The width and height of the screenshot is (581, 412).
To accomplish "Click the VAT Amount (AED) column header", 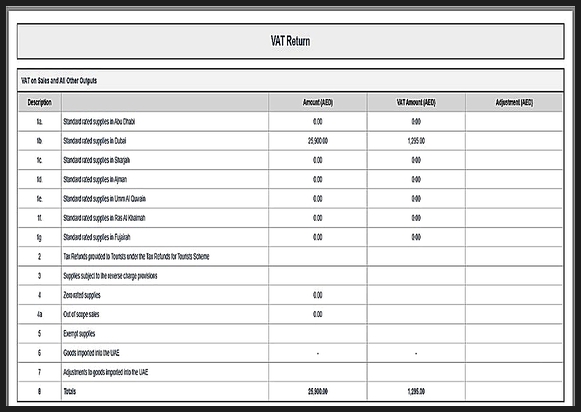I will click(416, 102).
